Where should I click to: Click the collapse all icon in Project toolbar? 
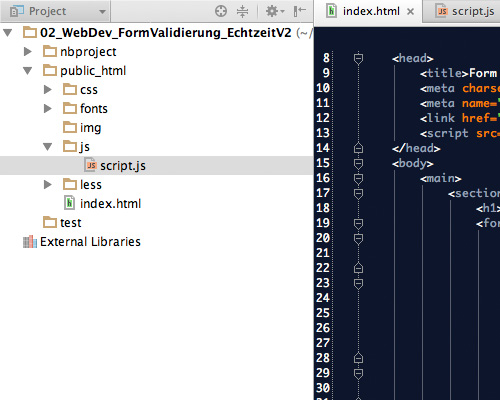coord(242,11)
